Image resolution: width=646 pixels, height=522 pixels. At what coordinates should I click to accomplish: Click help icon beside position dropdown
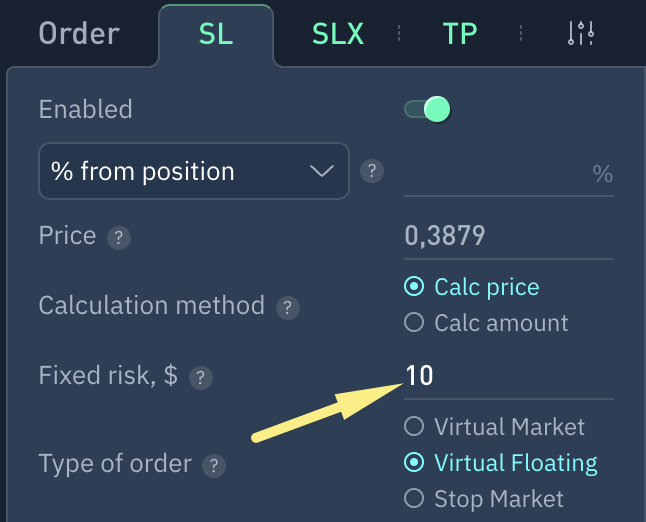click(372, 171)
